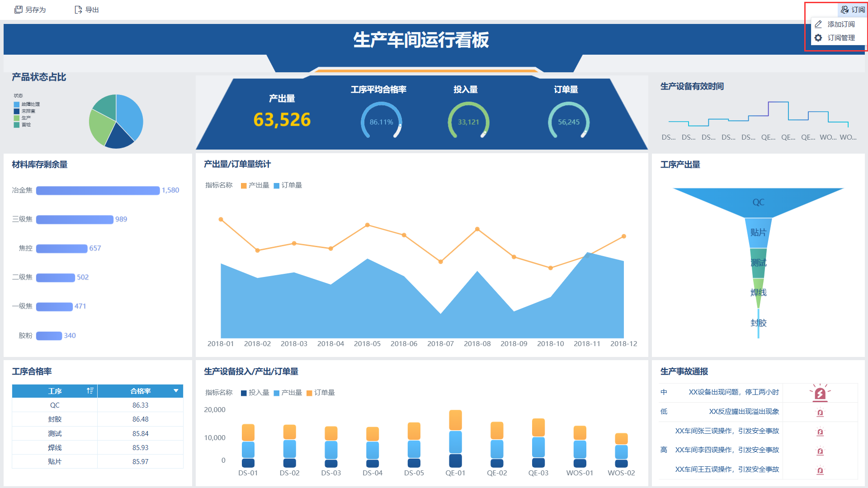This screenshot has width=868, height=488.
Task: Click alarm icon beside XX反应罐出现溢出现象
Action: point(820,412)
